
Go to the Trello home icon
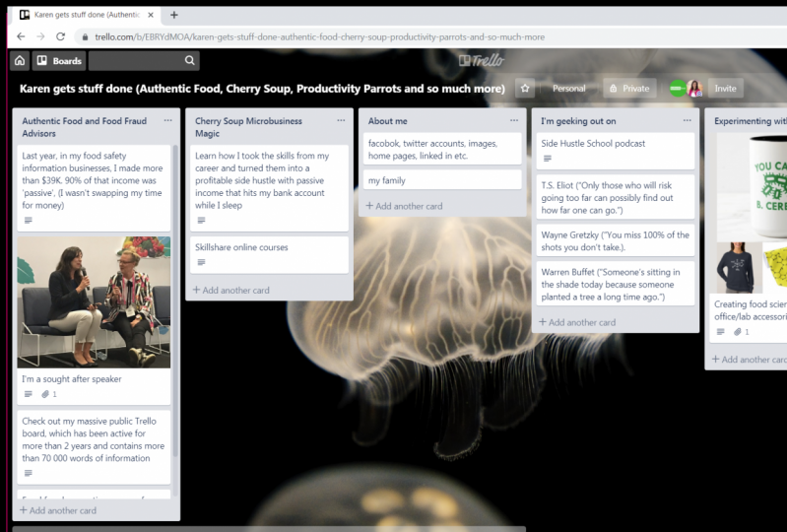point(20,61)
